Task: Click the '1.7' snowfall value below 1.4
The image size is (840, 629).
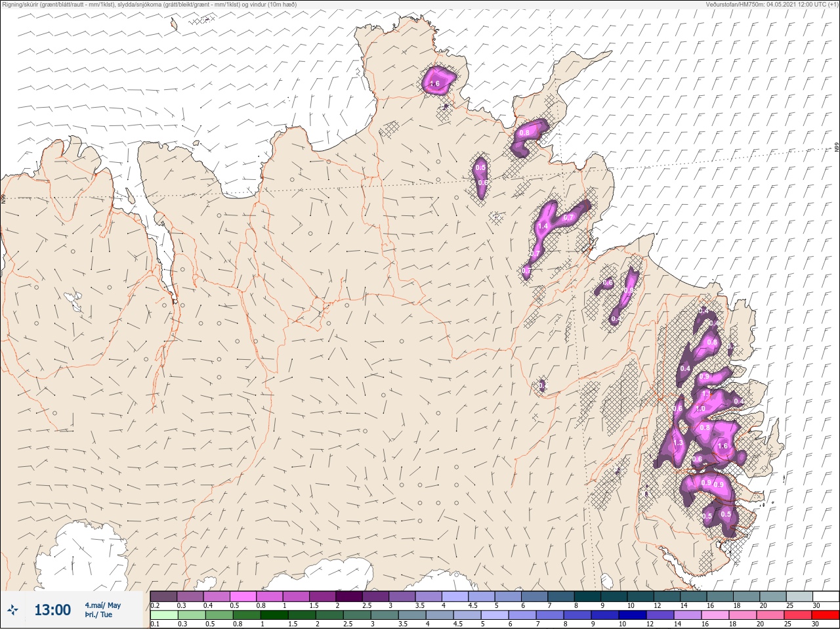Action: click(x=535, y=254)
